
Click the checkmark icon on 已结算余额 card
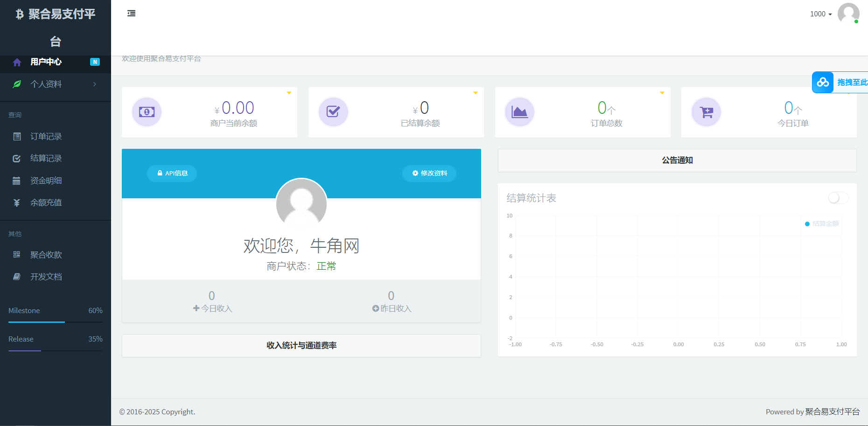(333, 112)
